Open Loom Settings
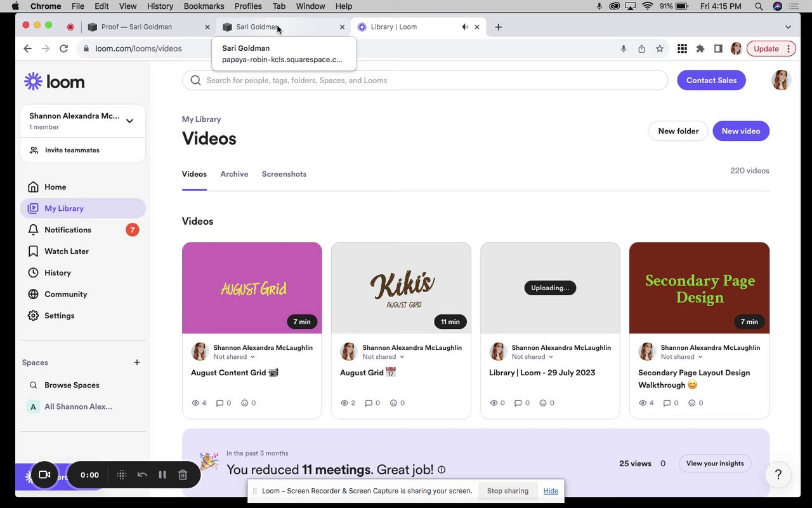 click(x=83, y=316)
